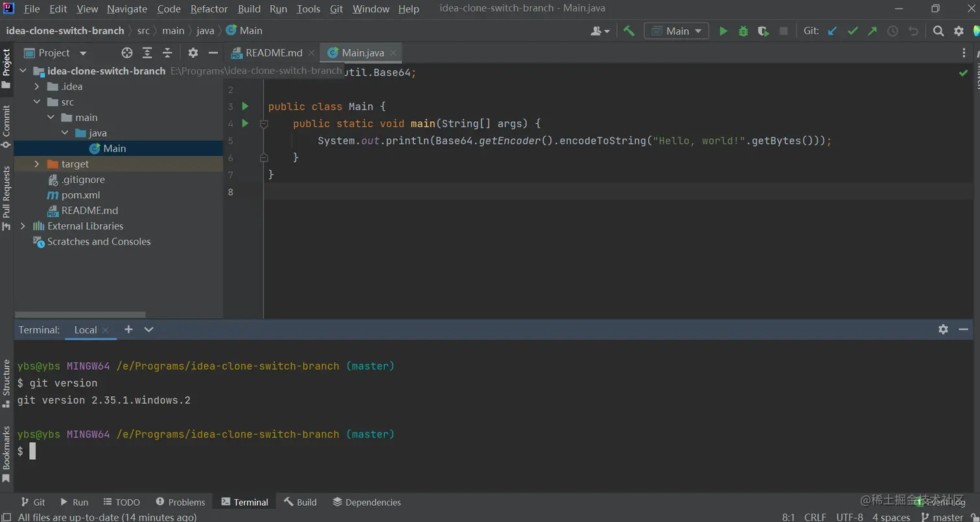Open Terminal panel settings gear
980x522 pixels.
pyautogui.click(x=943, y=329)
